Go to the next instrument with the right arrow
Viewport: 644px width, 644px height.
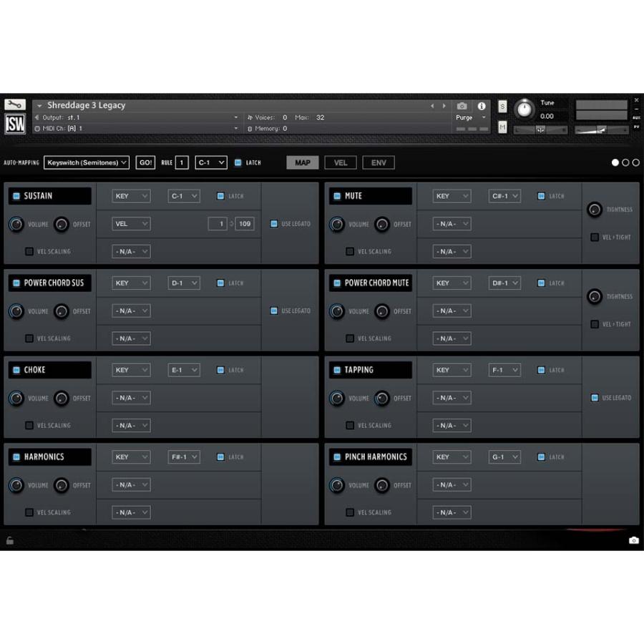coord(444,106)
